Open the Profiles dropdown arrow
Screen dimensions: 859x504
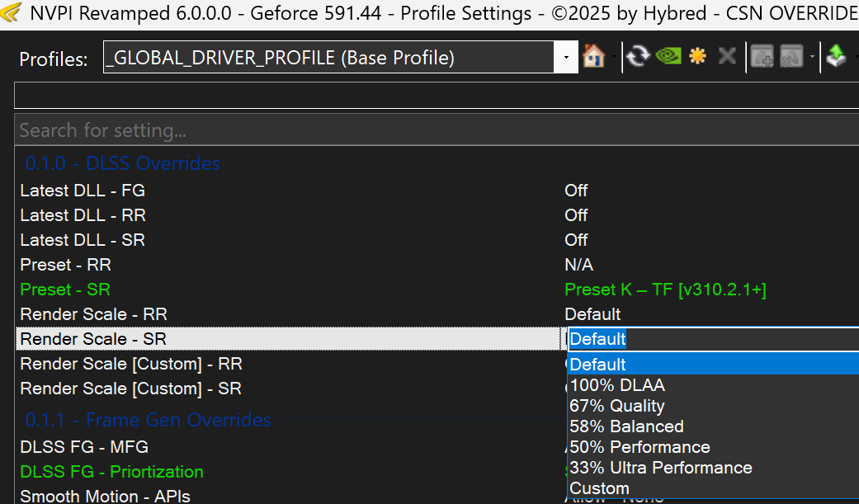566,57
